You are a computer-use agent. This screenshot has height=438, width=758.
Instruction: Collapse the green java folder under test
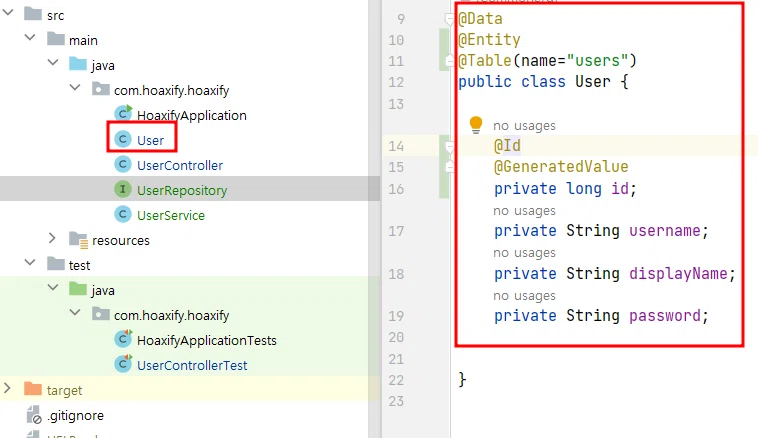pyautogui.click(x=53, y=288)
